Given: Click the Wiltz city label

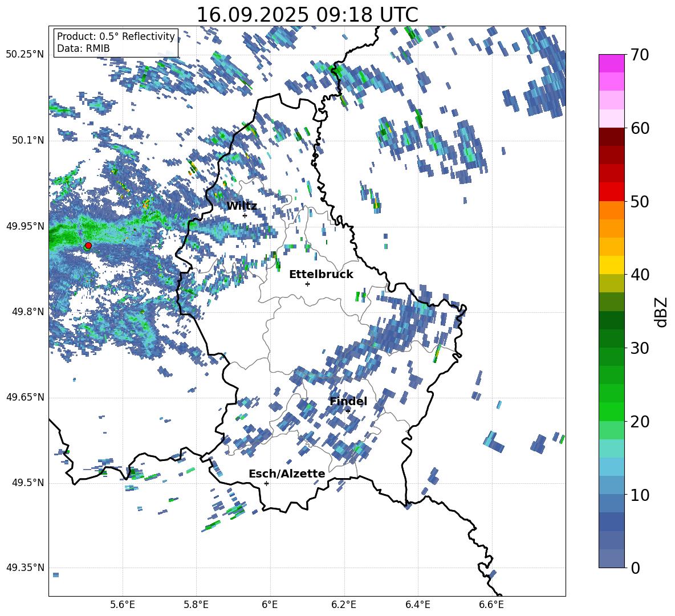Looking at the screenshot, I should (242, 206).
